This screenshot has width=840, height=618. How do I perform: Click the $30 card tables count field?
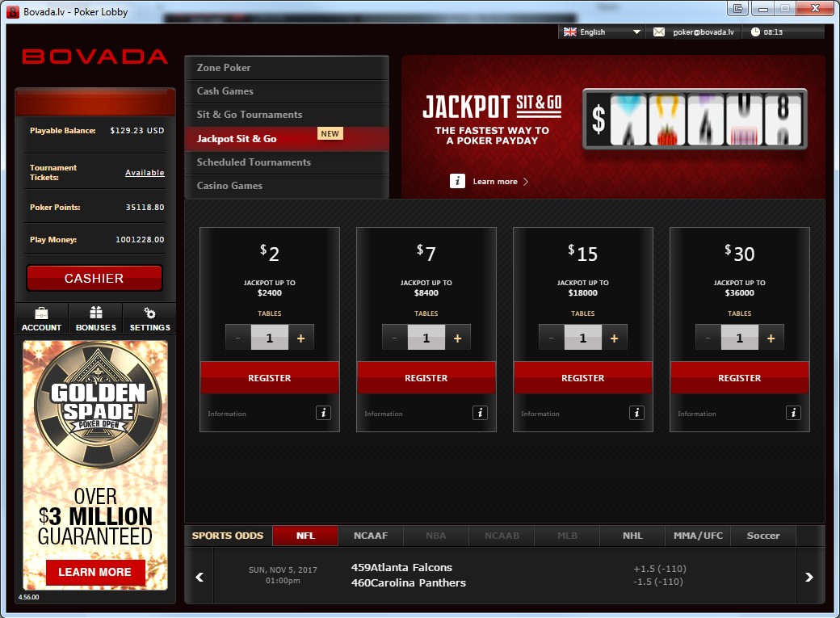(x=739, y=338)
